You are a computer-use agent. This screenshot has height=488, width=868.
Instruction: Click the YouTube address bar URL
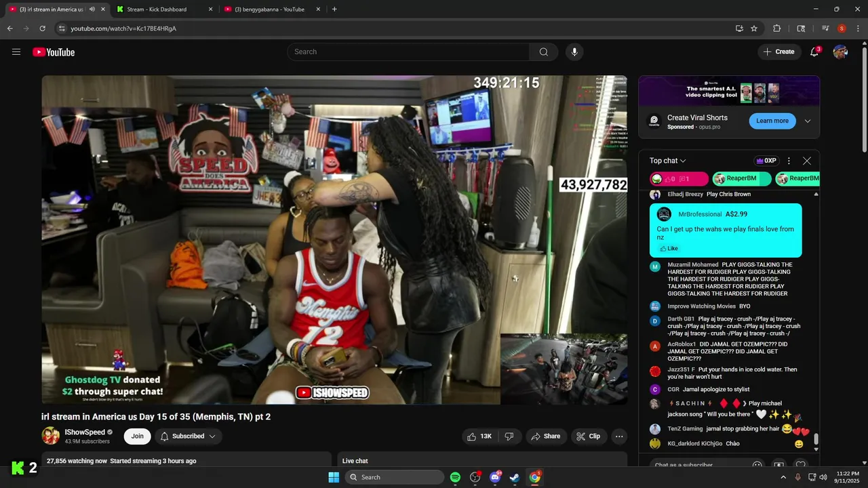pyautogui.click(x=123, y=28)
